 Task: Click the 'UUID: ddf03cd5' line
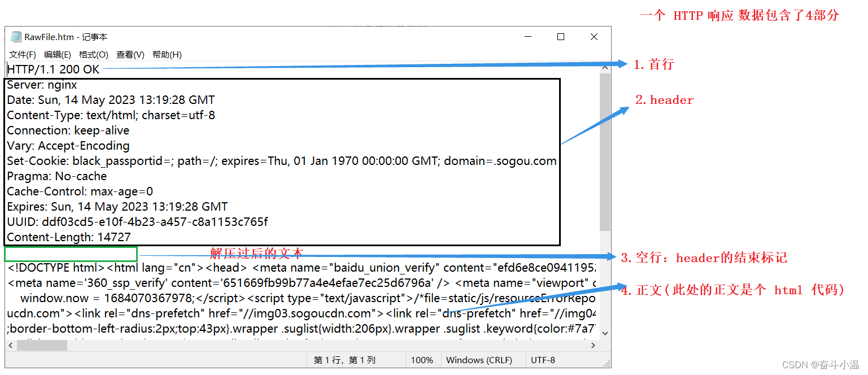tap(137, 222)
